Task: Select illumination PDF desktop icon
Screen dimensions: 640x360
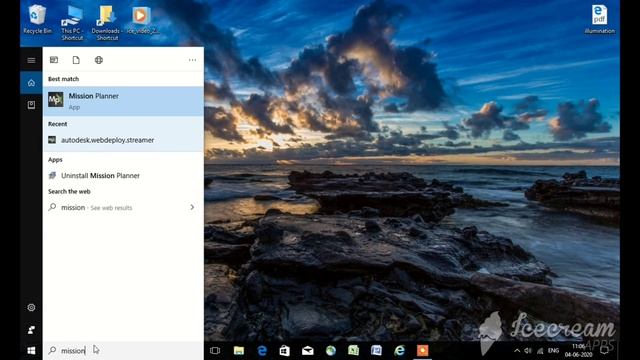Action: [x=599, y=20]
